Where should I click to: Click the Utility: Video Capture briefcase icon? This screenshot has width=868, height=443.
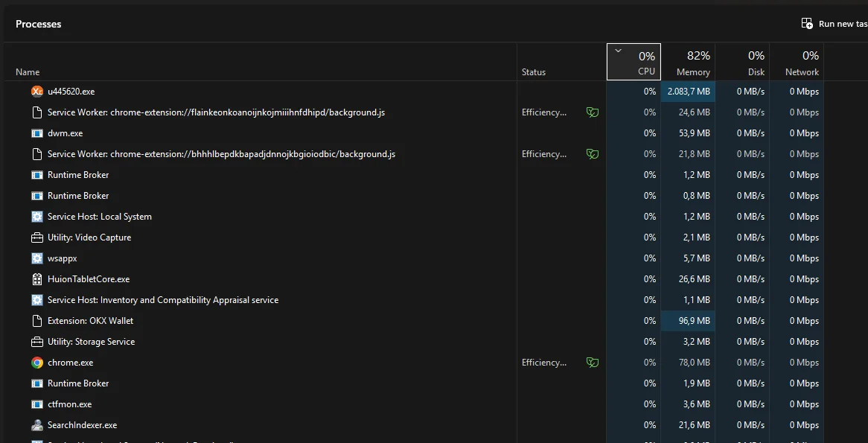[x=37, y=238]
